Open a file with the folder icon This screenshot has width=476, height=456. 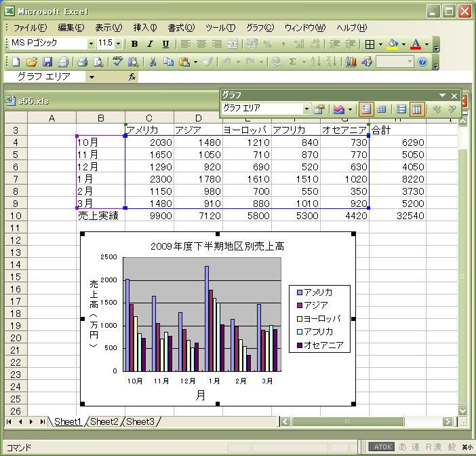pos(32,62)
